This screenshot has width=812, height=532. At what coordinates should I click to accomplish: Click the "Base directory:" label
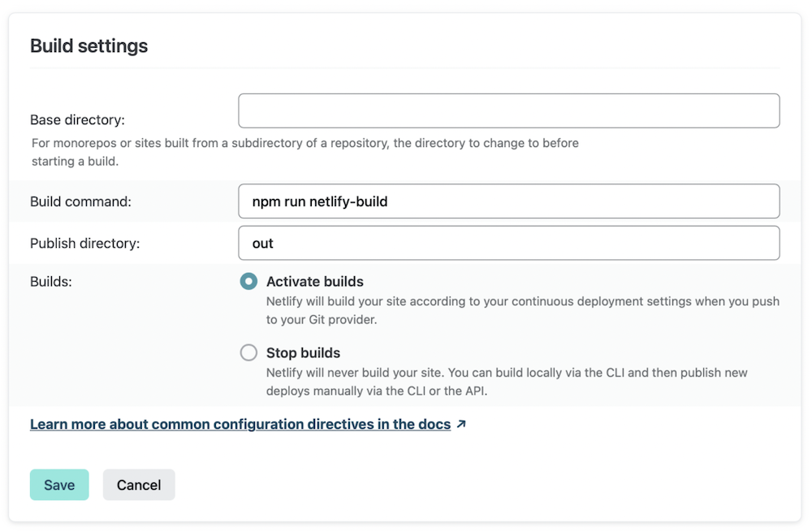coord(78,120)
